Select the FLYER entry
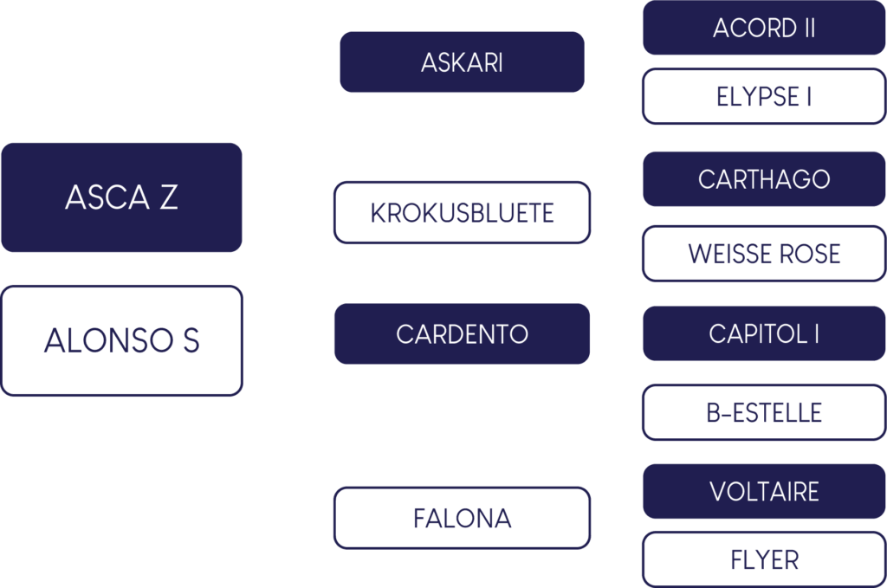Screen dimensions: 887x588 764,559
